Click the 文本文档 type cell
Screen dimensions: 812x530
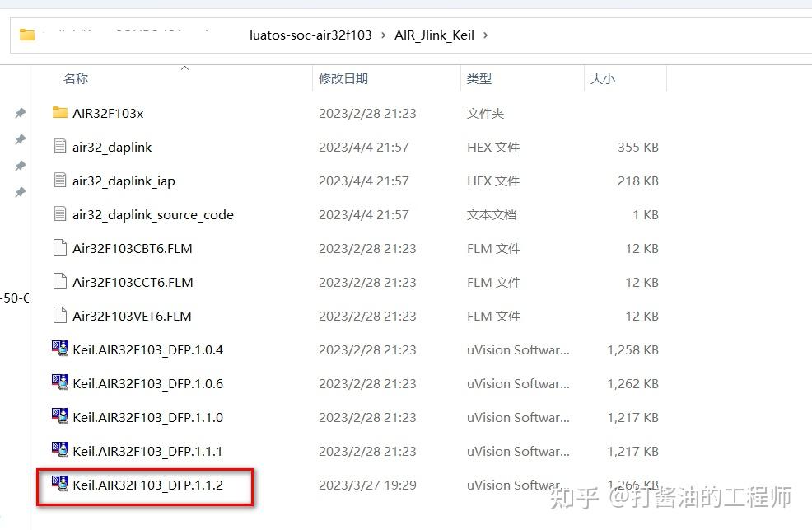click(492, 214)
